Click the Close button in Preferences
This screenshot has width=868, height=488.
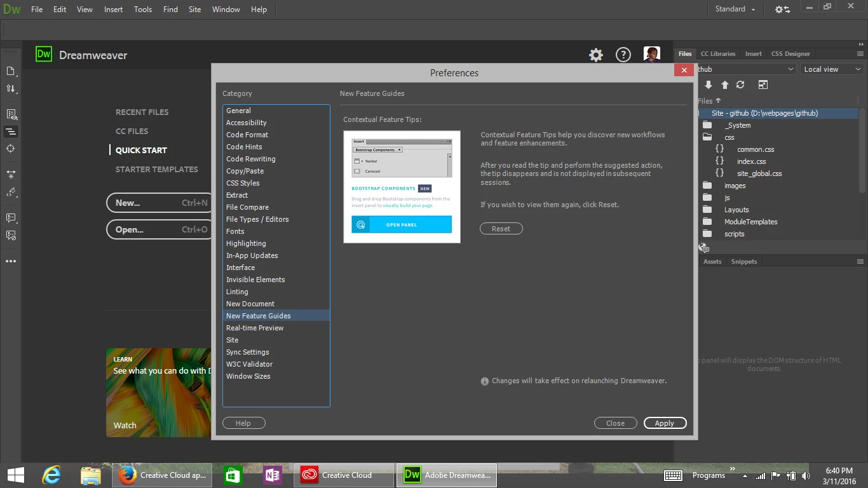[x=615, y=423]
